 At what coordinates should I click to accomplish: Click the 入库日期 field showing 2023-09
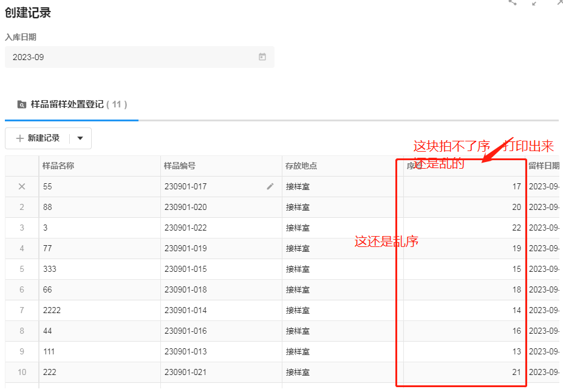(x=140, y=57)
